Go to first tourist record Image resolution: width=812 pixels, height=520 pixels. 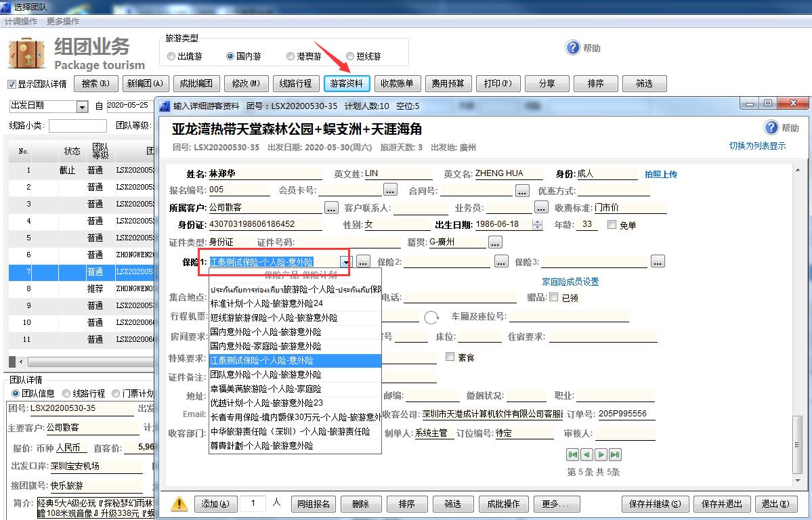click(573, 455)
